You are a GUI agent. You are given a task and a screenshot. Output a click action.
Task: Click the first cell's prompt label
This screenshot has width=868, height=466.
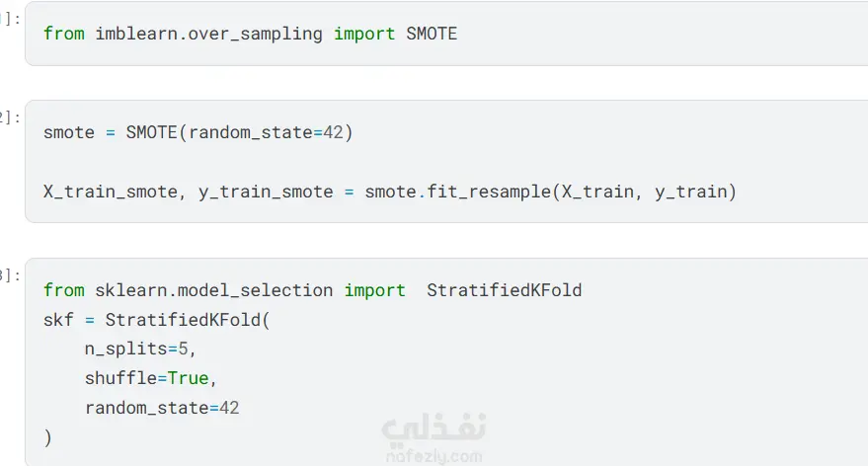[x=10, y=19]
